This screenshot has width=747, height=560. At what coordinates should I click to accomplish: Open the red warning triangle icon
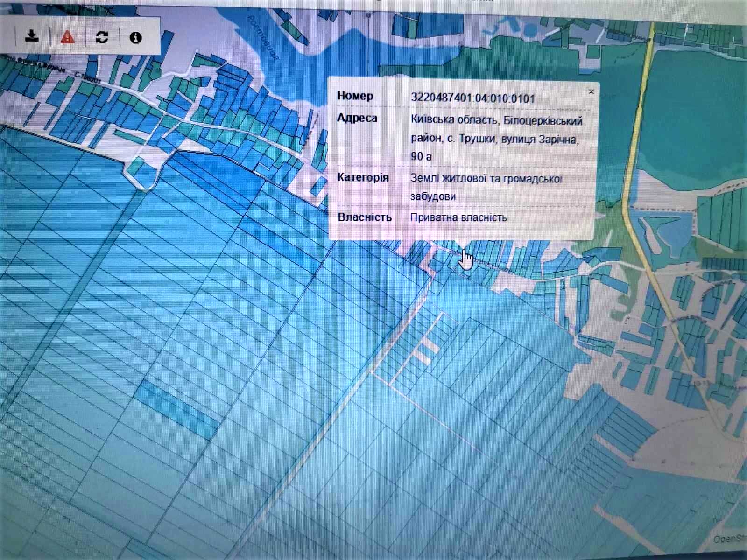click(67, 36)
